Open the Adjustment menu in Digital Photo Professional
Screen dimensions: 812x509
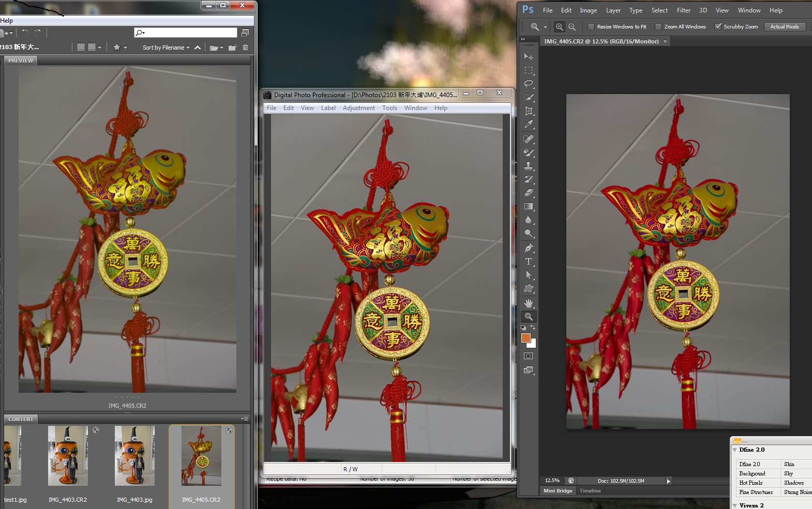(359, 108)
